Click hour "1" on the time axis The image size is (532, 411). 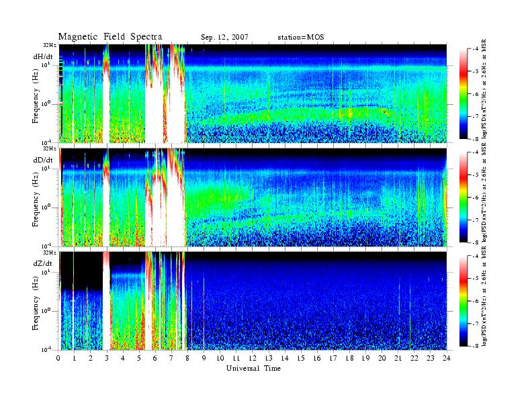coord(74,358)
